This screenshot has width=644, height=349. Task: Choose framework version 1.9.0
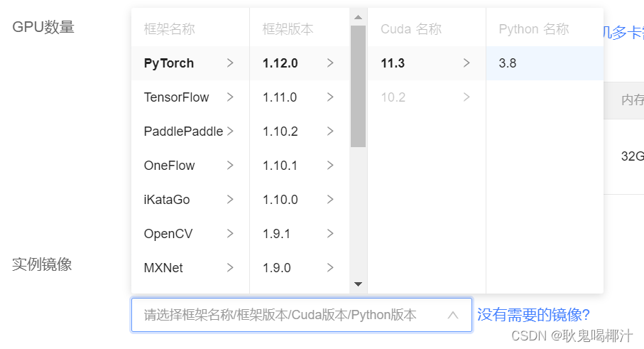(300, 267)
